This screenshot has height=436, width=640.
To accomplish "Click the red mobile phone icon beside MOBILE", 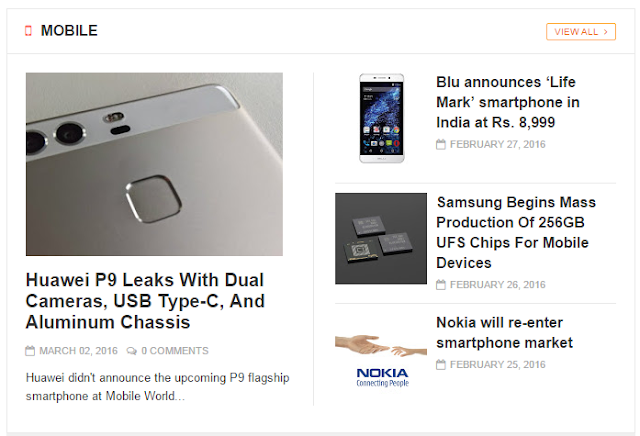I will pos(28,31).
